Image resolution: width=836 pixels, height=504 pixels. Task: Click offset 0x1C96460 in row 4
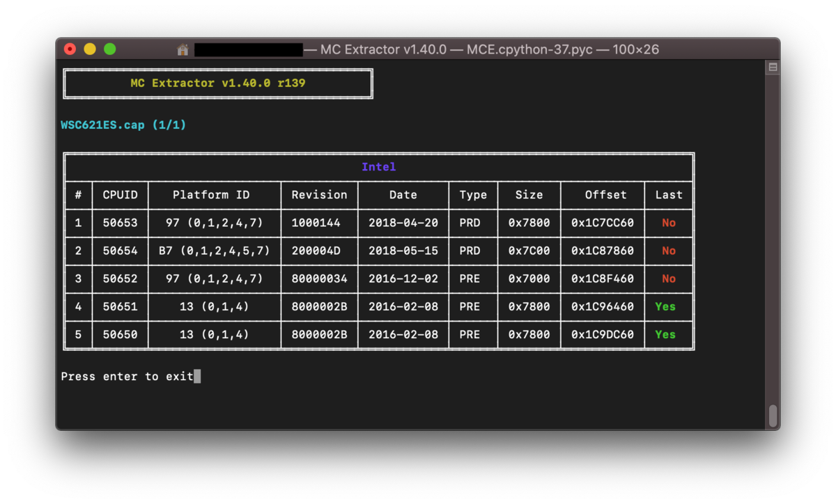603,306
